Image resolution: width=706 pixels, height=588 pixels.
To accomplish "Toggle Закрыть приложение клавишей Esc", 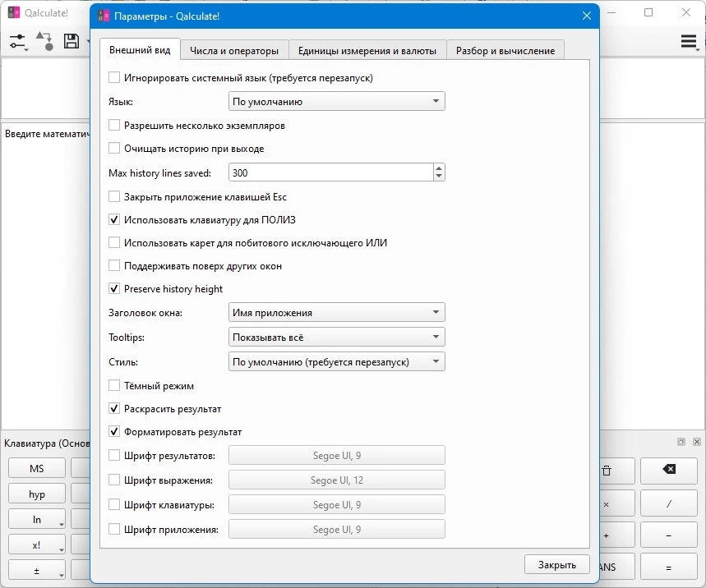I will click(114, 196).
